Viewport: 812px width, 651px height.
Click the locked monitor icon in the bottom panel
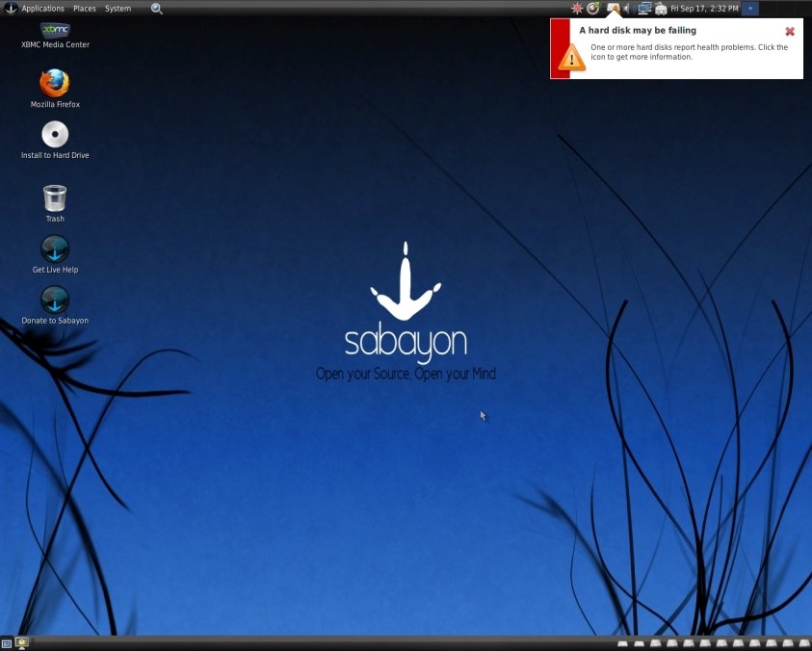(x=22, y=643)
